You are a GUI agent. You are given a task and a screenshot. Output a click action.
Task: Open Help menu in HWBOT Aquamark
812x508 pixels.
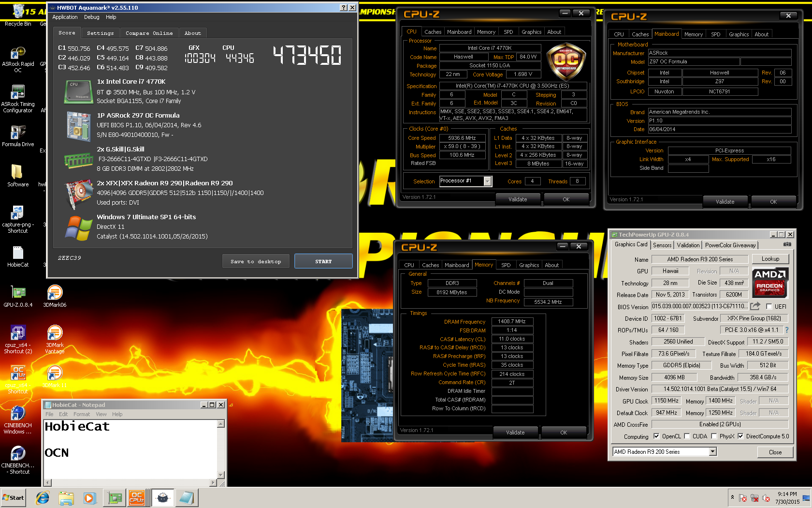[111, 17]
